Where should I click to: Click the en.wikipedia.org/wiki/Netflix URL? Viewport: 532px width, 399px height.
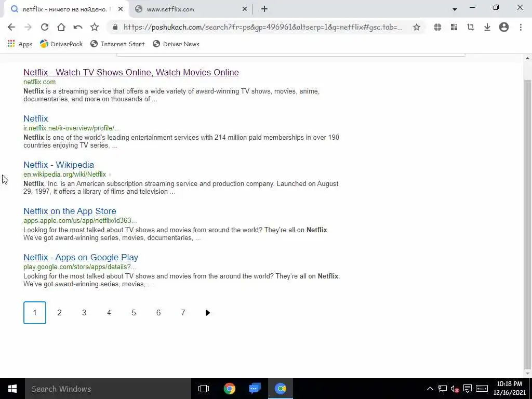tap(65, 175)
